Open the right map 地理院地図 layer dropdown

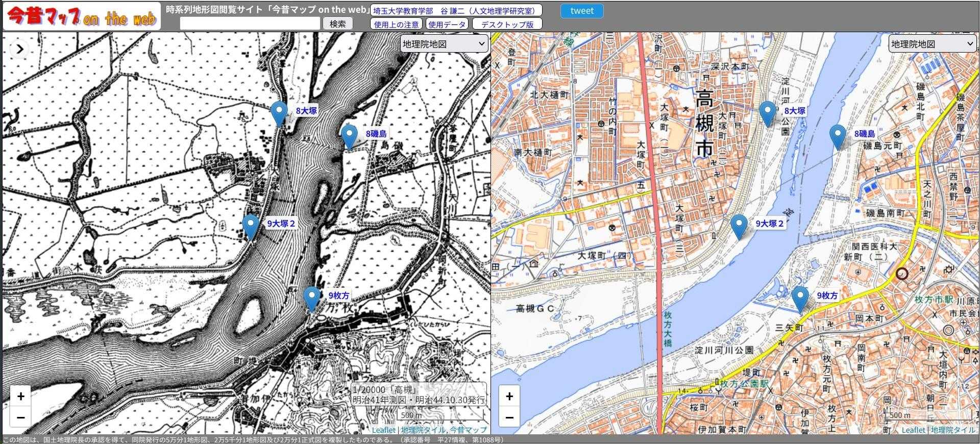(932, 44)
